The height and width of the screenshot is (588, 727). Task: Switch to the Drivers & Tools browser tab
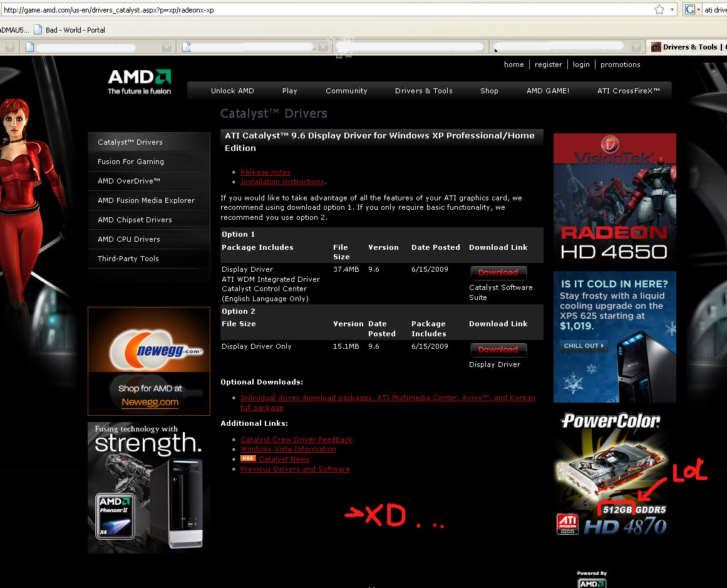[x=689, y=47]
